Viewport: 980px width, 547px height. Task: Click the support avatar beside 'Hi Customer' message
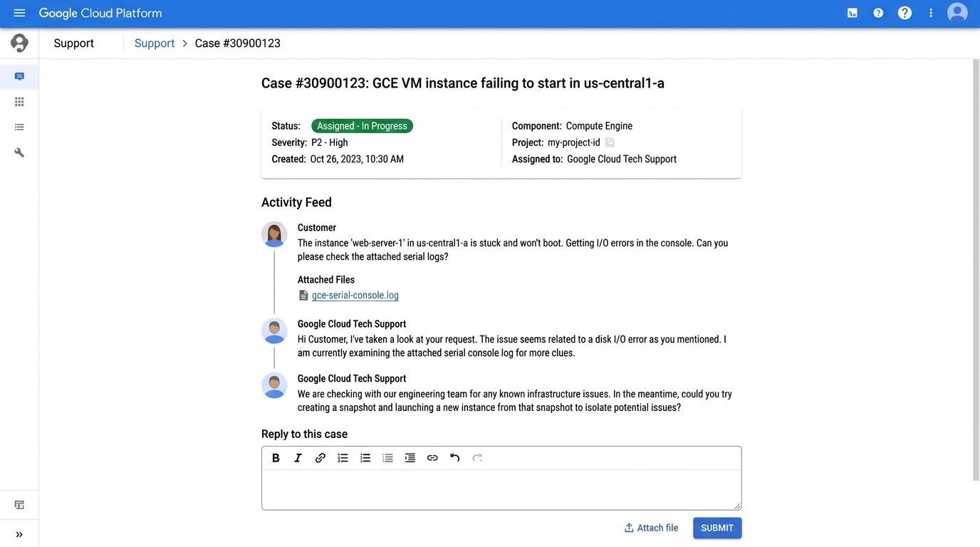(x=274, y=331)
